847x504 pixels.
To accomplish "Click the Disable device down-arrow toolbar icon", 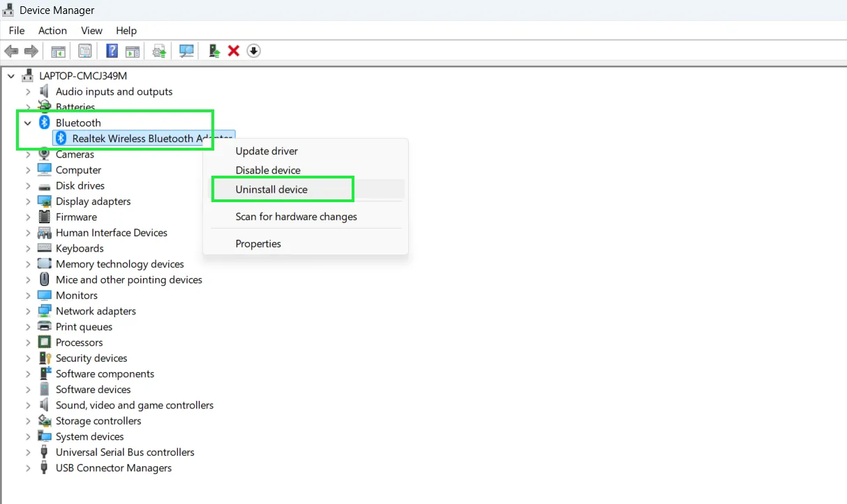I will click(253, 50).
